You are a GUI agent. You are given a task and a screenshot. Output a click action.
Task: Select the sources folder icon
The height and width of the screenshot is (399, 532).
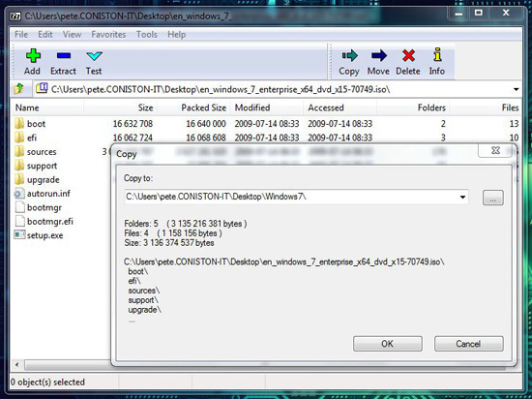pos(19,151)
